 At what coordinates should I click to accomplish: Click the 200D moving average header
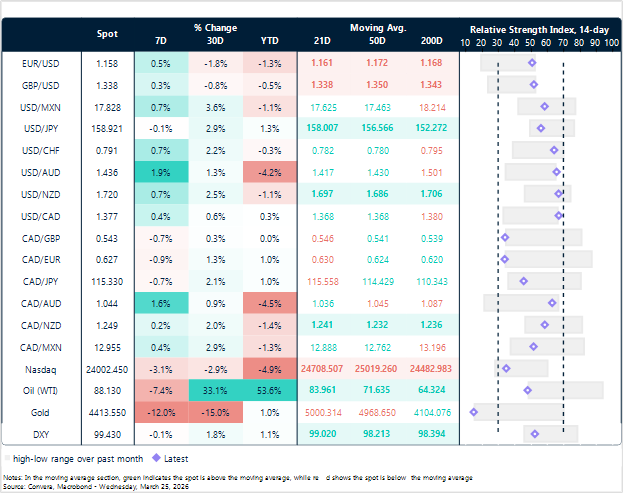tap(432, 41)
